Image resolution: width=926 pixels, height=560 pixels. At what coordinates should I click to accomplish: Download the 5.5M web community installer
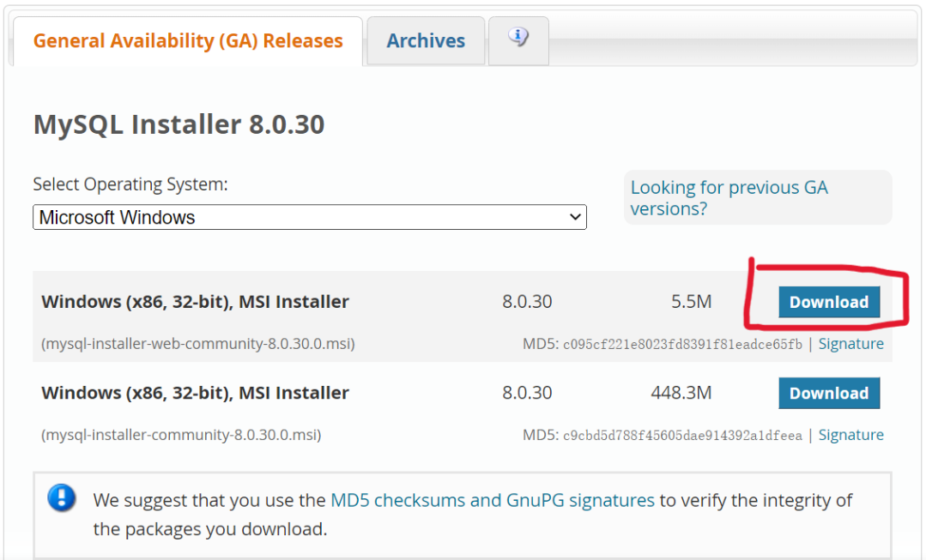(x=828, y=302)
